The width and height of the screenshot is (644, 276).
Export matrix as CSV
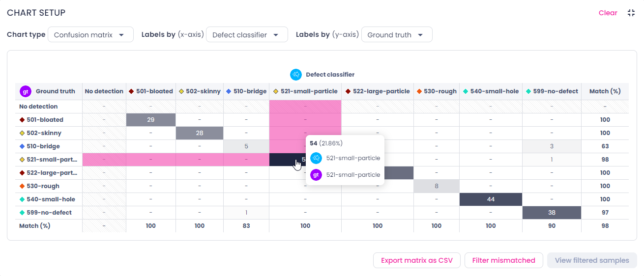coord(416,260)
